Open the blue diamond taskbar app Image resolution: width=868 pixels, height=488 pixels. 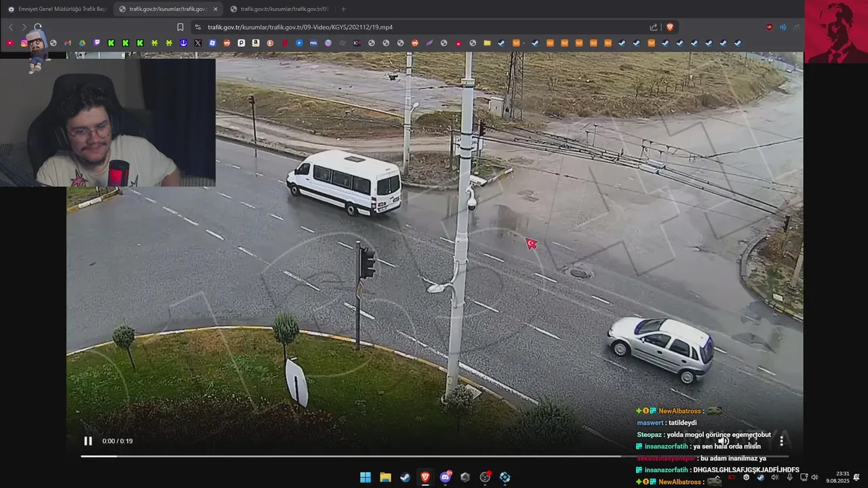coord(505,477)
